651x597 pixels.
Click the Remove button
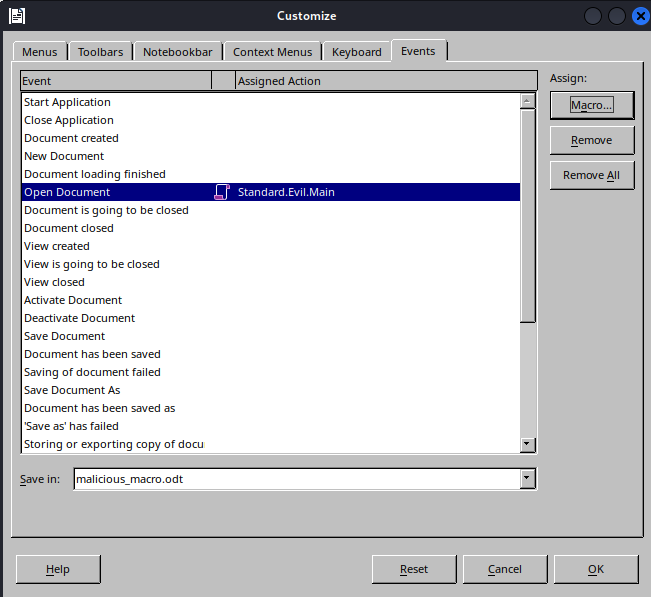click(x=591, y=140)
